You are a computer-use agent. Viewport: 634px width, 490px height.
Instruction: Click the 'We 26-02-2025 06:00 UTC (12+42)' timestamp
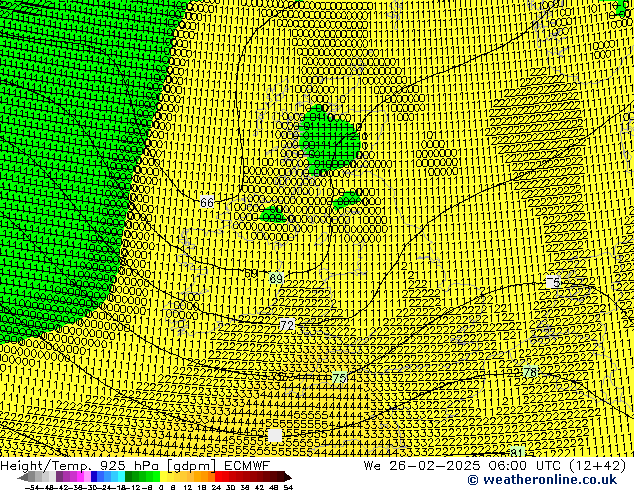495,466
